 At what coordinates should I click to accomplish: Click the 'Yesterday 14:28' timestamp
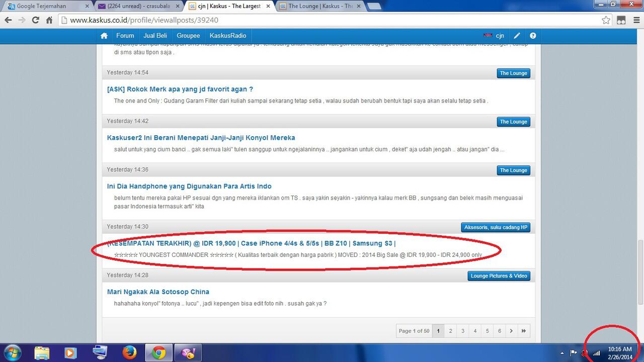(127, 276)
